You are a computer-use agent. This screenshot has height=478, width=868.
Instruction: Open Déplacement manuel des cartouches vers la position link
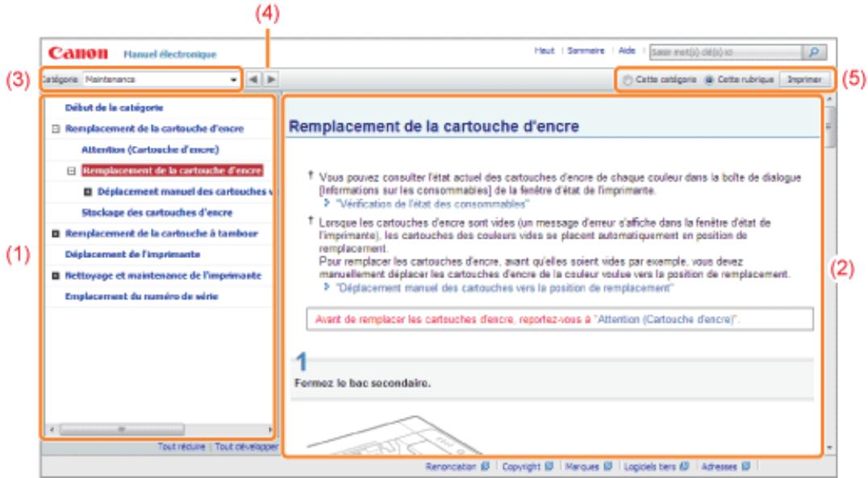[504, 288]
